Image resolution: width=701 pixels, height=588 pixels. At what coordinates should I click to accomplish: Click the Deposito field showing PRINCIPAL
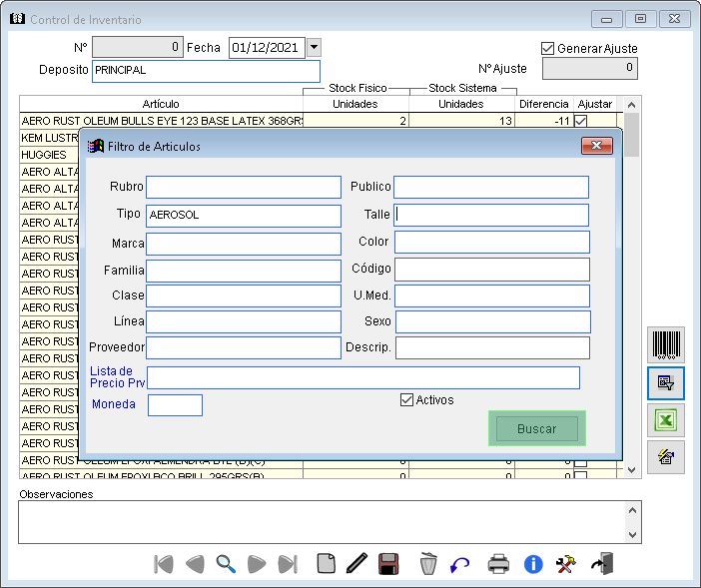pos(206,71)
